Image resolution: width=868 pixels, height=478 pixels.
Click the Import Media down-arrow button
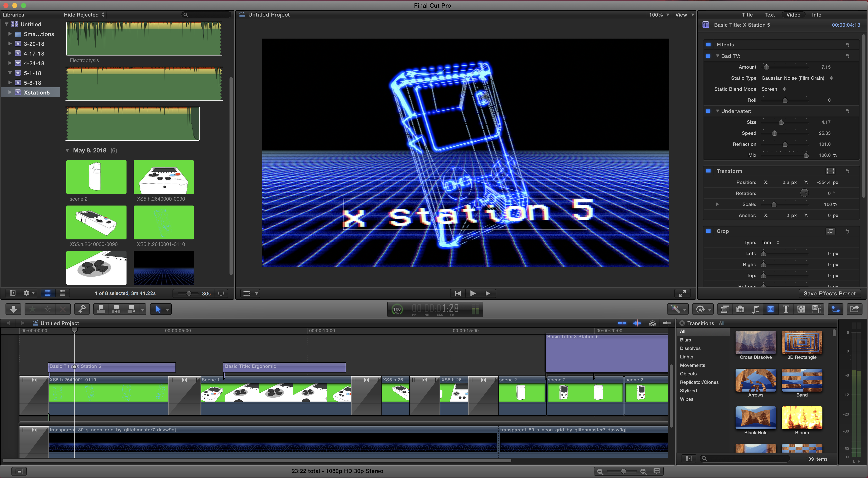click(14, 309)
